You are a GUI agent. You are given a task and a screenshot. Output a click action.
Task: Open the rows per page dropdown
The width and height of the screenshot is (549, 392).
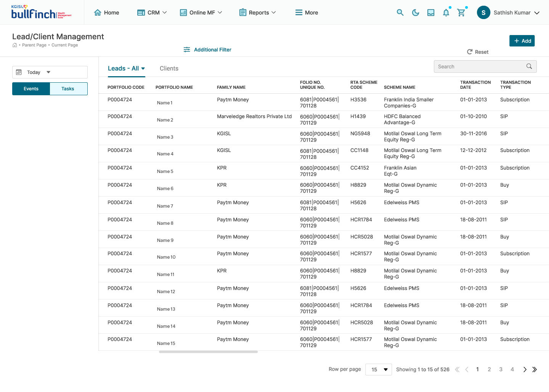[x=379, y=370]
